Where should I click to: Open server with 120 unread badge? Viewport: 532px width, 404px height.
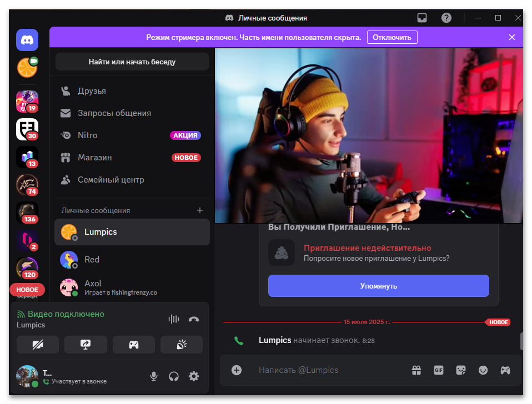point(27,267)
